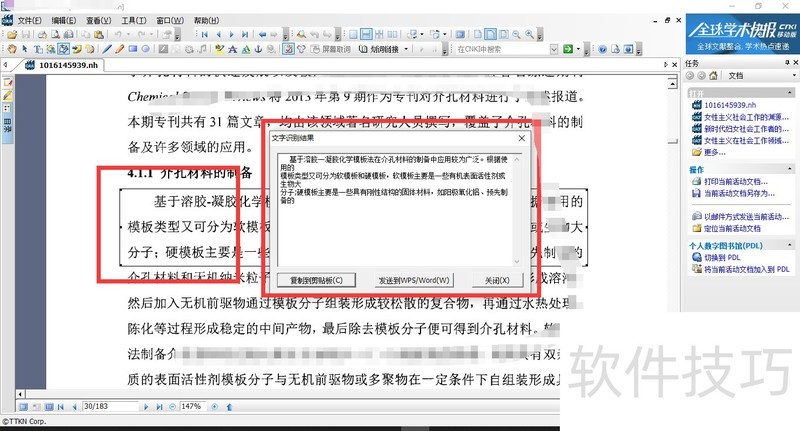Image resolution: width=800 pixels, height=431 pixels.
Task: Select the underline text tool
Action: point(245,49)
